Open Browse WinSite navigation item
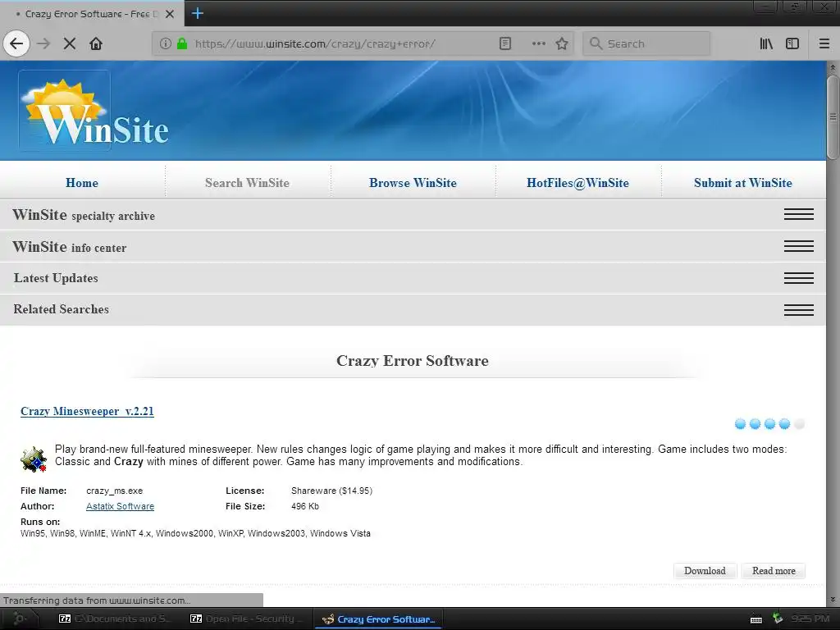840x630 pixels. [413, 183]
